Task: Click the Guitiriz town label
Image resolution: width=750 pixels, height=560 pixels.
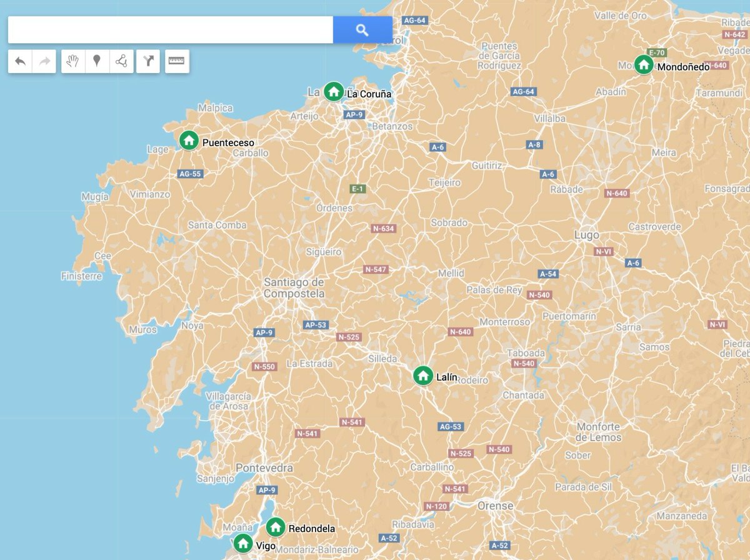Action: (x=486, y=166)
